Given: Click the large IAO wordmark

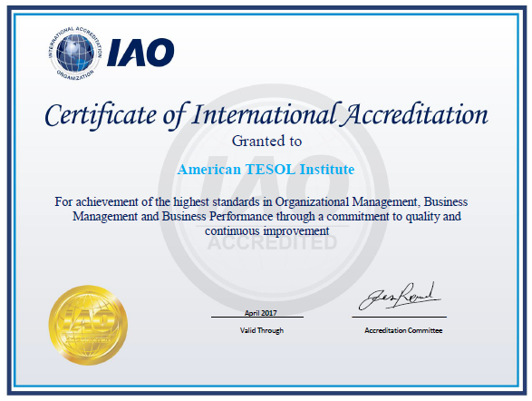Looking at the screenshot, I should click(x=140, y=53).
